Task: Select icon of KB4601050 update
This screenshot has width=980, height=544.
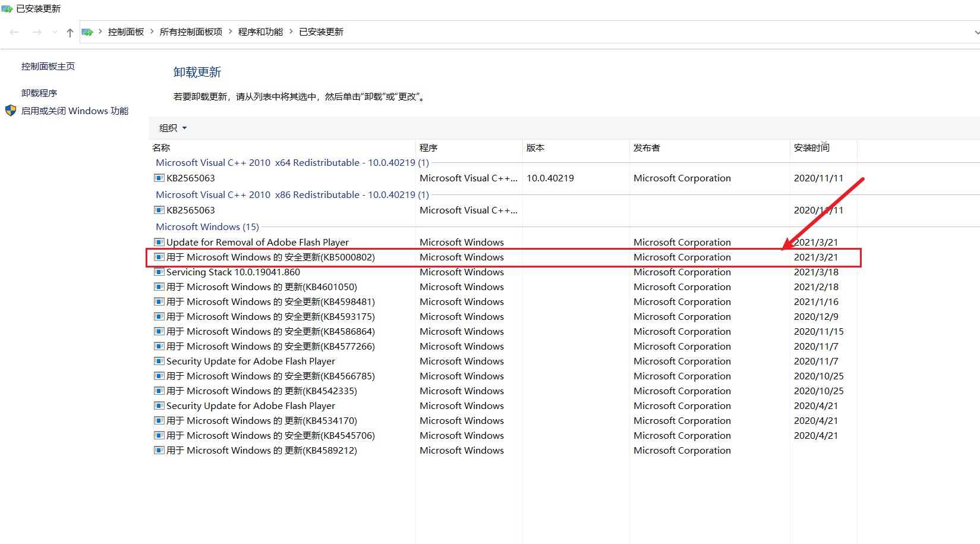Action: pos(159,287)
